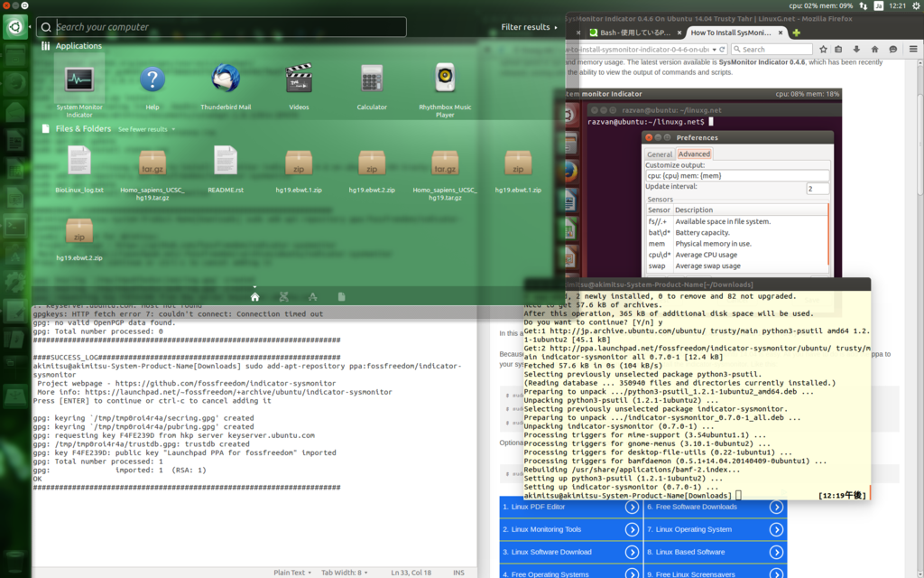Start the Calculator app
Image resolution: width=924 pixels, height=578 pixels.
point(372,86)
